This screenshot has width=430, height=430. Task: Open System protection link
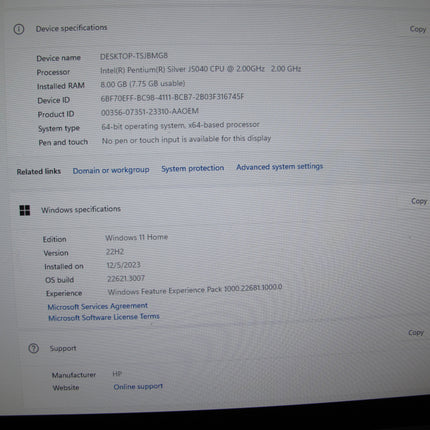tap(193, 168)
